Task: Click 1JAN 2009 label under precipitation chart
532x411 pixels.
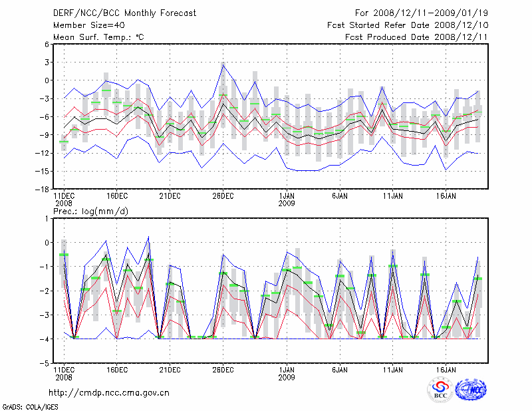Action: pos(287,372)
